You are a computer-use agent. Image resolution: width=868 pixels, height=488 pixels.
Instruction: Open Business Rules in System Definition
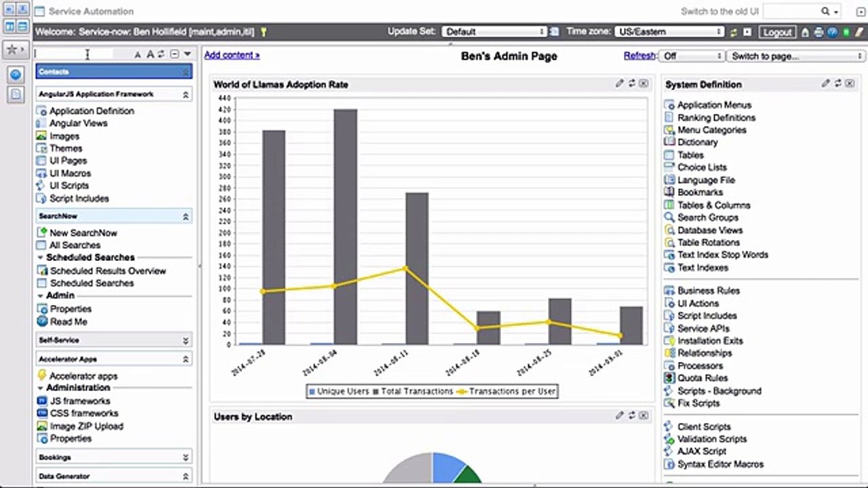(x=709, y=290)
